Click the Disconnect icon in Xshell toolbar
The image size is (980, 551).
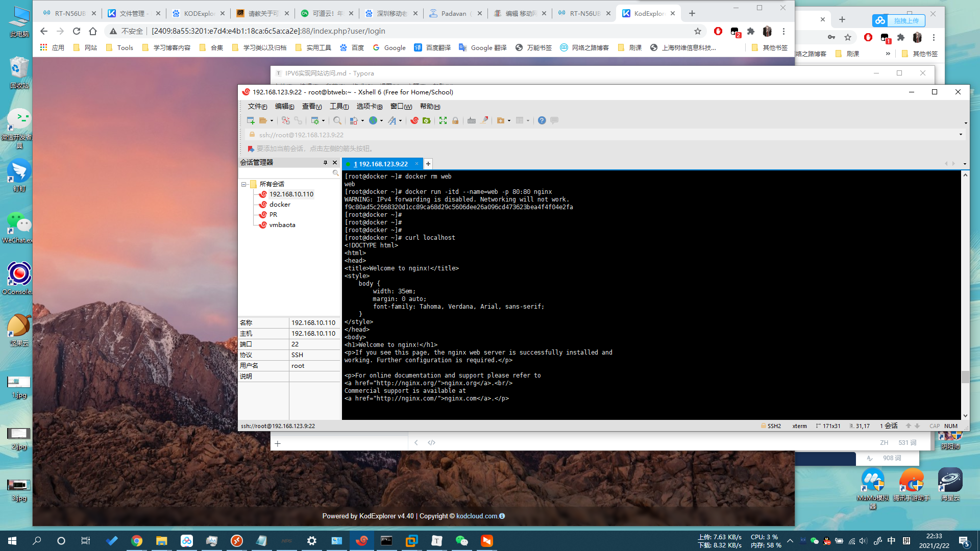point(286,120)
